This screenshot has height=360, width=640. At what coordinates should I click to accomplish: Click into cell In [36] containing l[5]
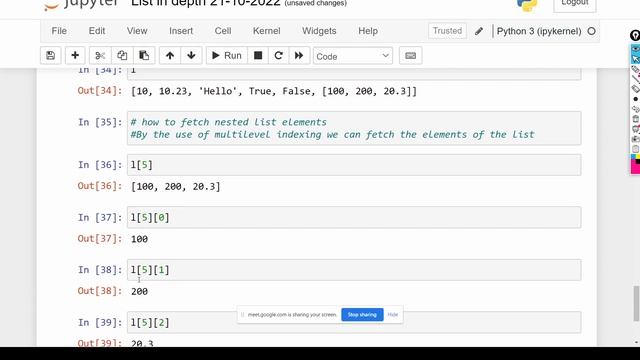tap(354, 165)
